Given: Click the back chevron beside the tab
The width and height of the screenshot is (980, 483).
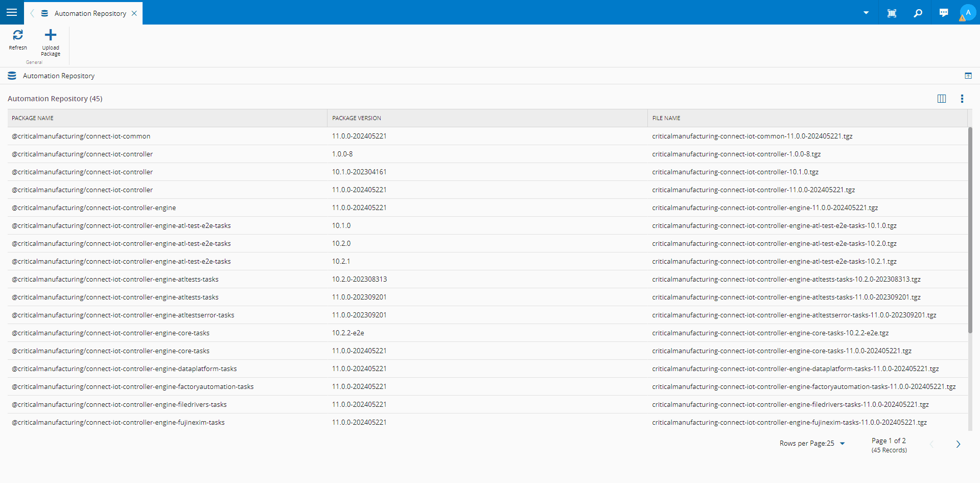Looking at the screenshot, I should (32, 13).
